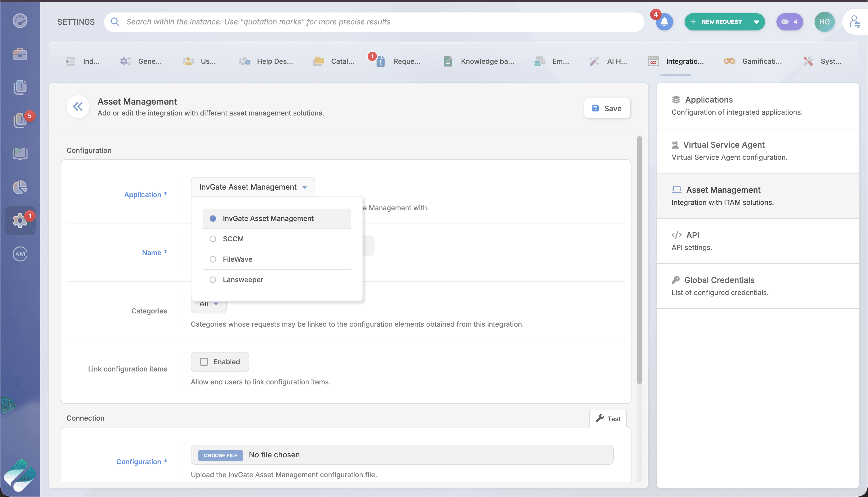Open the reports pie chart icon

(x=20, y=187)
